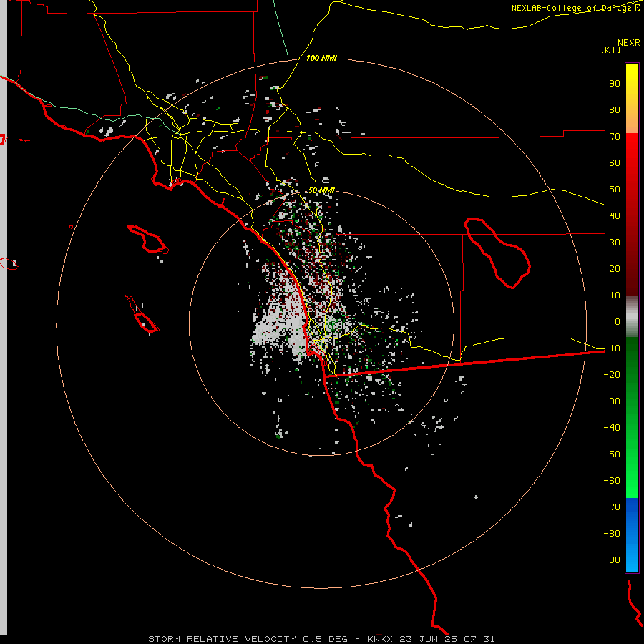
Task: Click the 70 knot scale label
Action: pyautogui.click(x=615, y=137)
